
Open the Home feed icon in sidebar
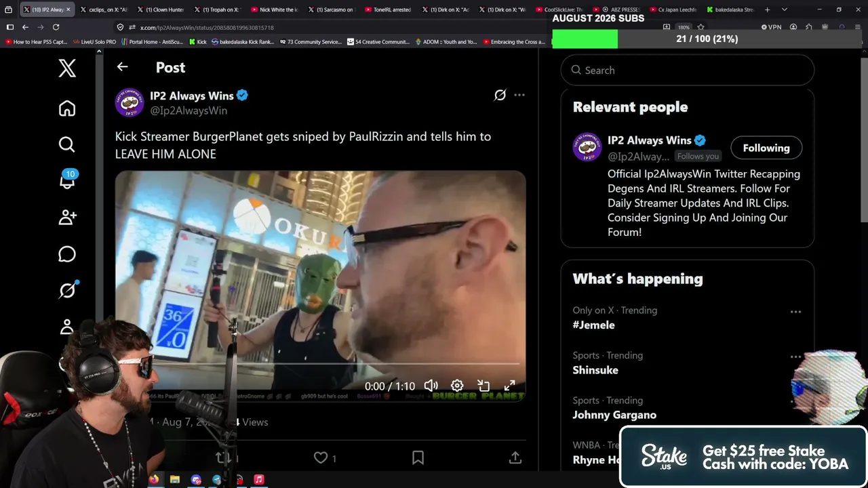pyautogui.click(x=67, y=108)
